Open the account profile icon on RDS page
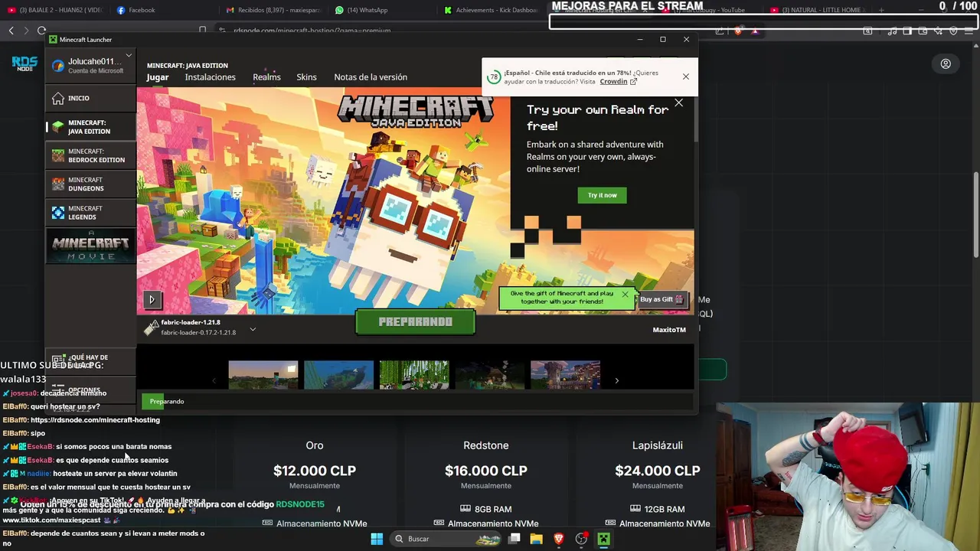Viewport: 980px width, 551px height. click(x=946, y=64)
